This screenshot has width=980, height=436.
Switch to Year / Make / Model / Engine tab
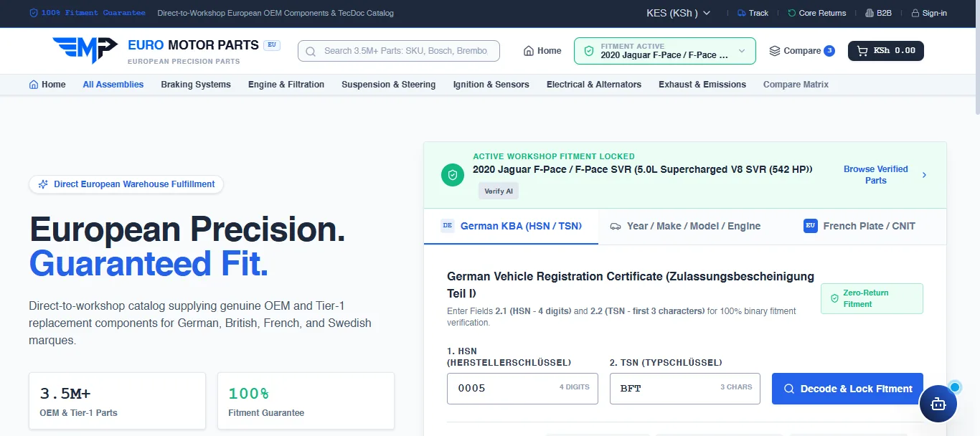pos(684,226)
